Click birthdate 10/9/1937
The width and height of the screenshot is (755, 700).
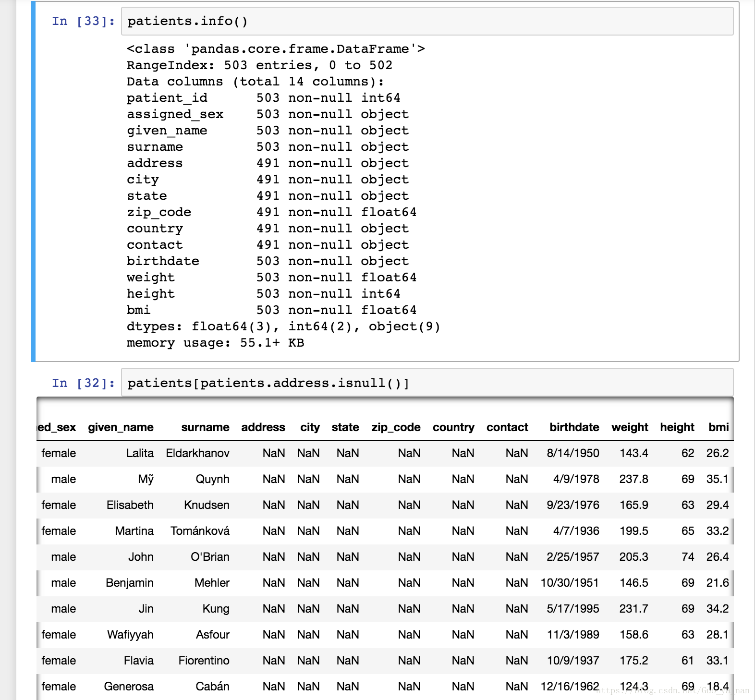[x=573, y=661]
